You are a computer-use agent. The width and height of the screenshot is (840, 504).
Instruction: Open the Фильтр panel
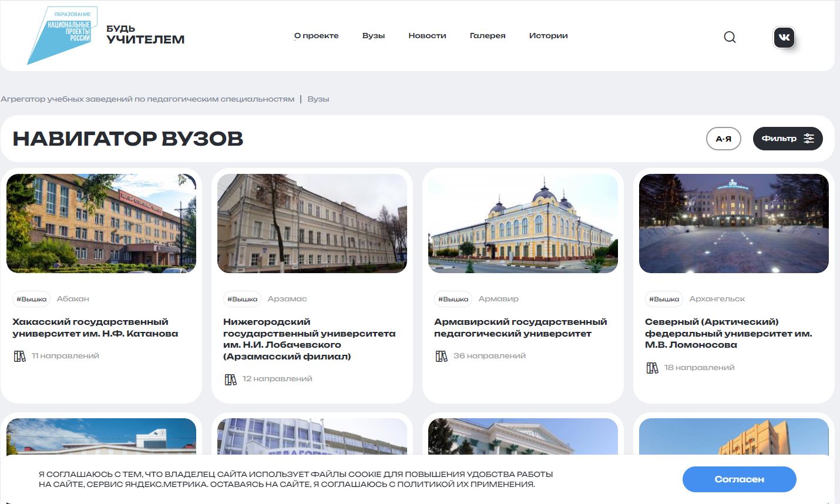pos(788,139)
